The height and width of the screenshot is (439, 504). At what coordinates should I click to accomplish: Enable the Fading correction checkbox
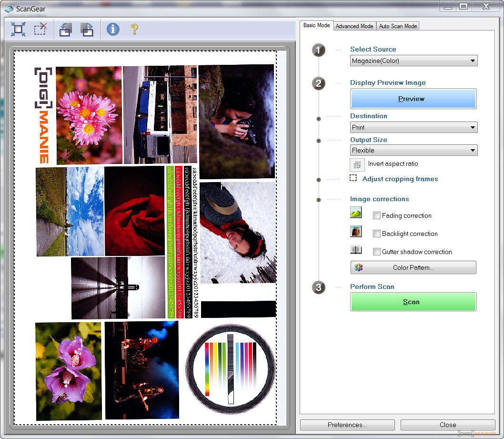click(377, 216)
